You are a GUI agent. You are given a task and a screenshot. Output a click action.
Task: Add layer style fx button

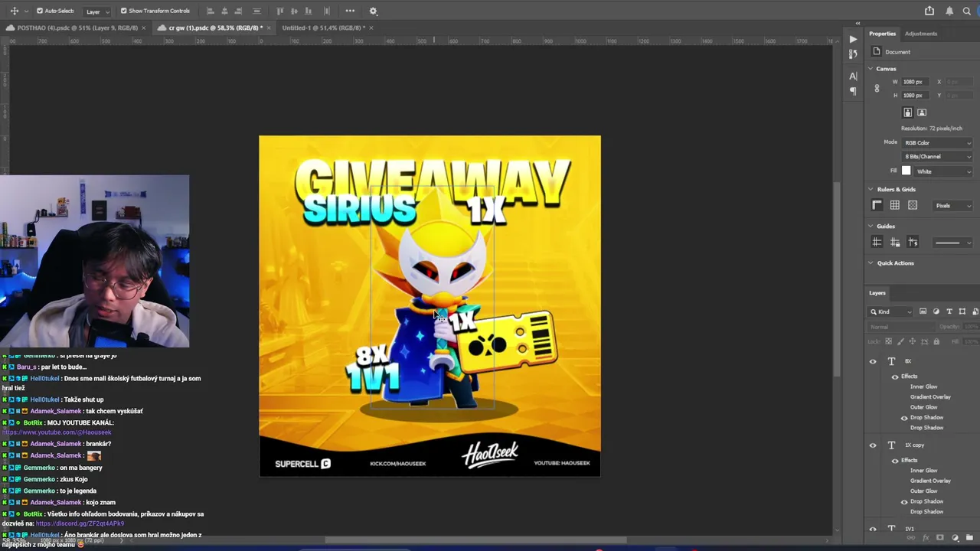point(926,538)
